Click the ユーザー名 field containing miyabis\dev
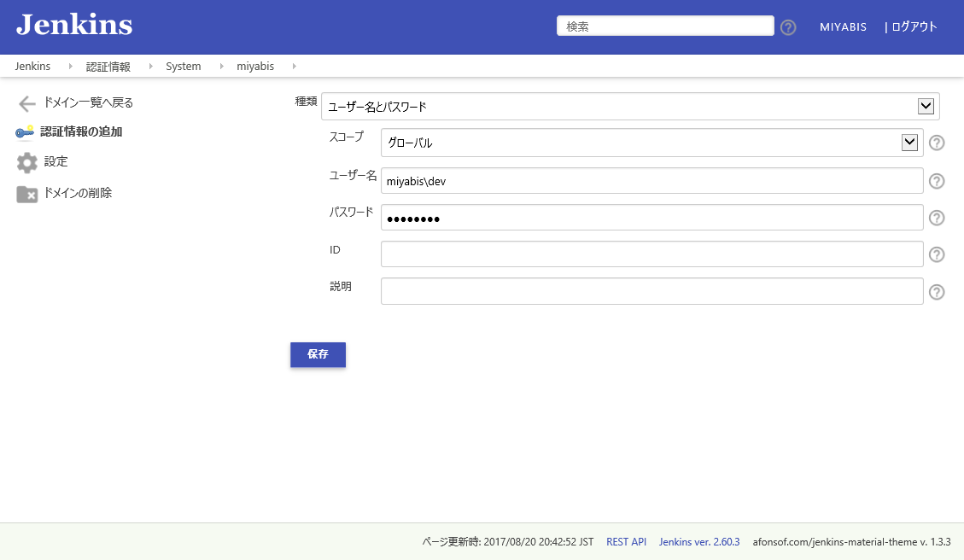The height and width of the screenshot is (560, 964). point(651,181)
